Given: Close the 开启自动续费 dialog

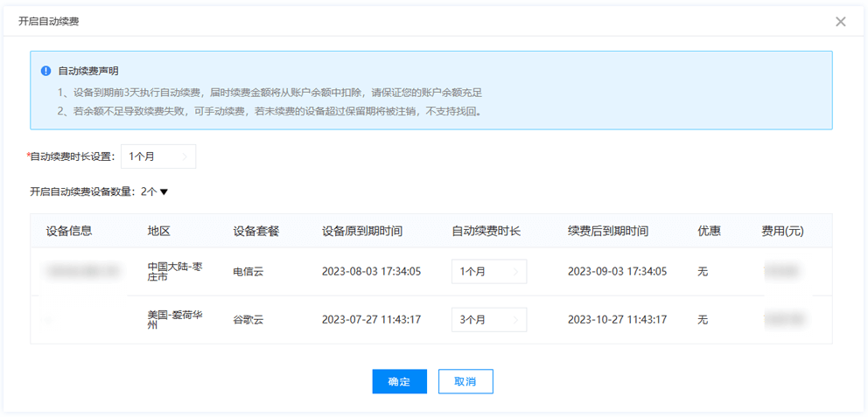Looking at the screenshot, I should [840, 21].
